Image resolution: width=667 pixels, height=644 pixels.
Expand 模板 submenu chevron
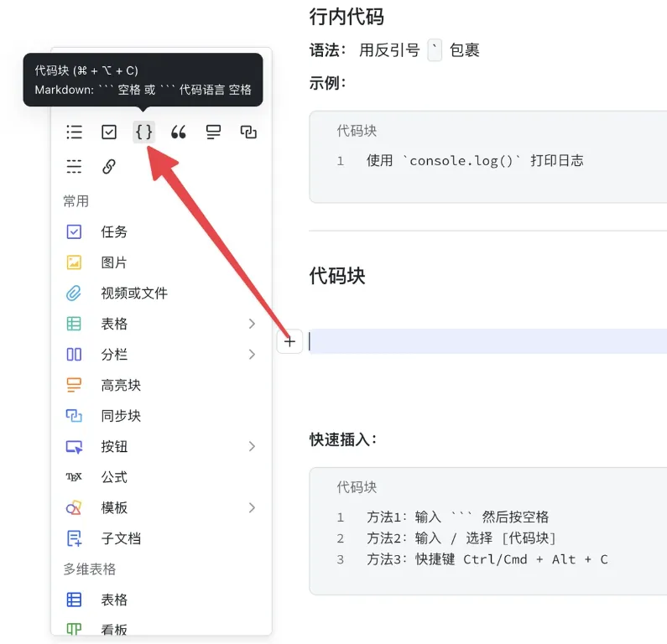[252, 507]
